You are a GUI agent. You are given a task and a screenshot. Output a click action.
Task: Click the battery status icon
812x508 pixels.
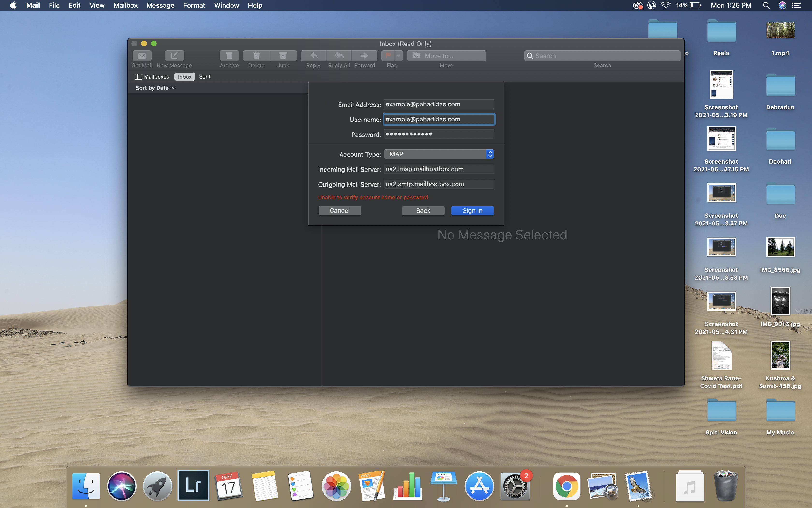(695, 5)
